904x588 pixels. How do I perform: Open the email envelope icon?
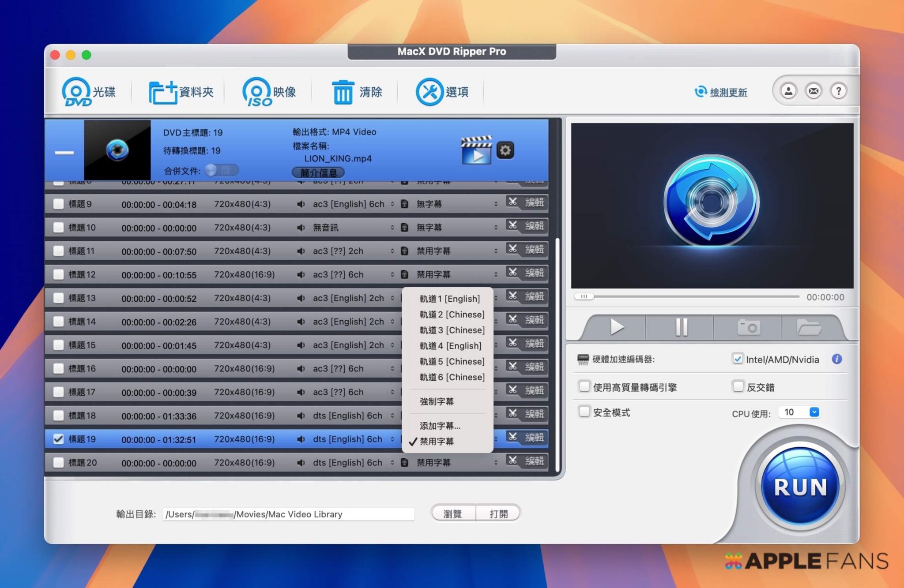coord(813,91)
